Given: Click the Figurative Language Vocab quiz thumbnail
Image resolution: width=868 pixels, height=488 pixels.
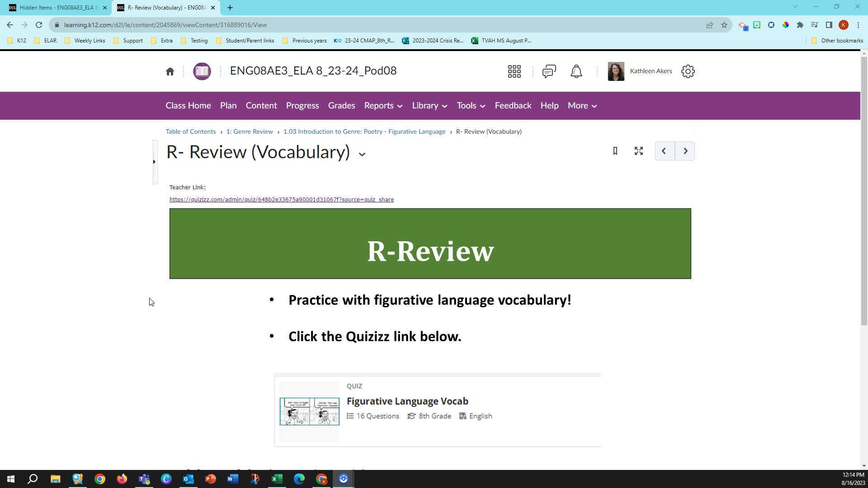Looking at the screenshot, I should pos(309,411).
